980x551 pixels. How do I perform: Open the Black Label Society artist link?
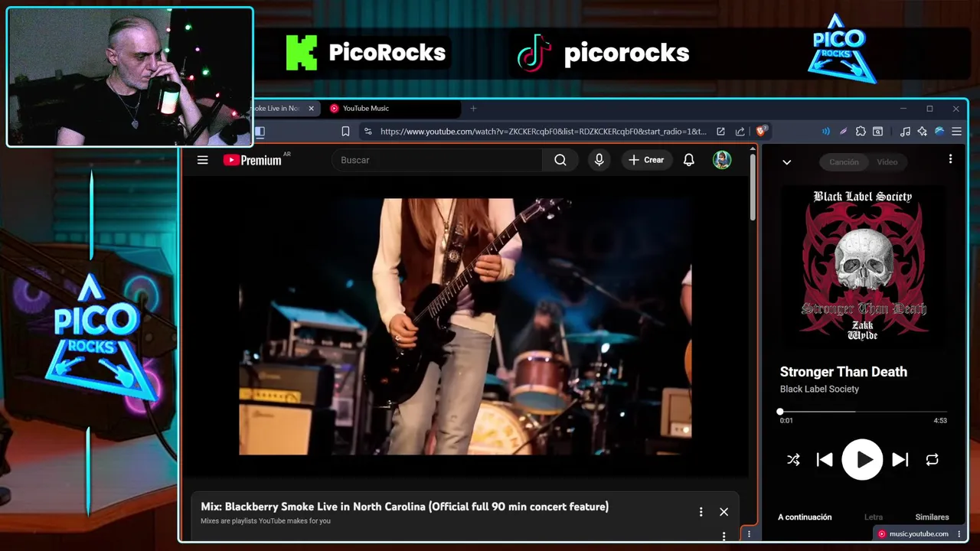[819, 389]
